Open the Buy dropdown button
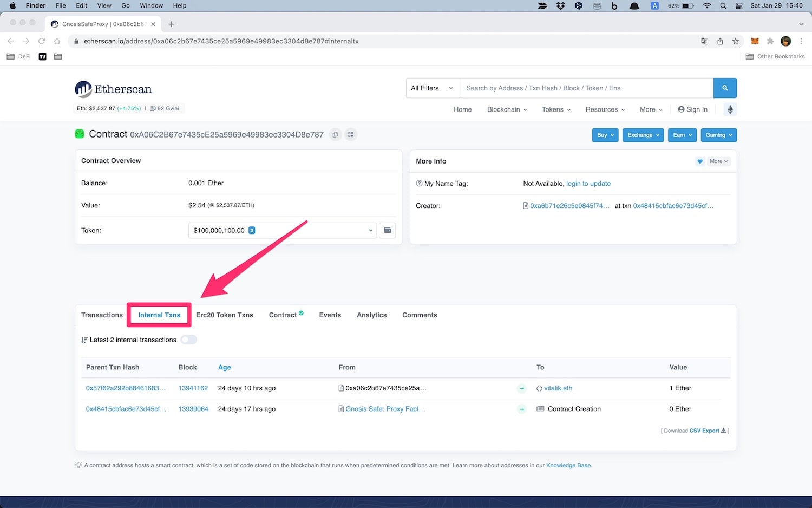Viewport: 812px width, 508px height. pyautogui.click(x=605, y=135)
